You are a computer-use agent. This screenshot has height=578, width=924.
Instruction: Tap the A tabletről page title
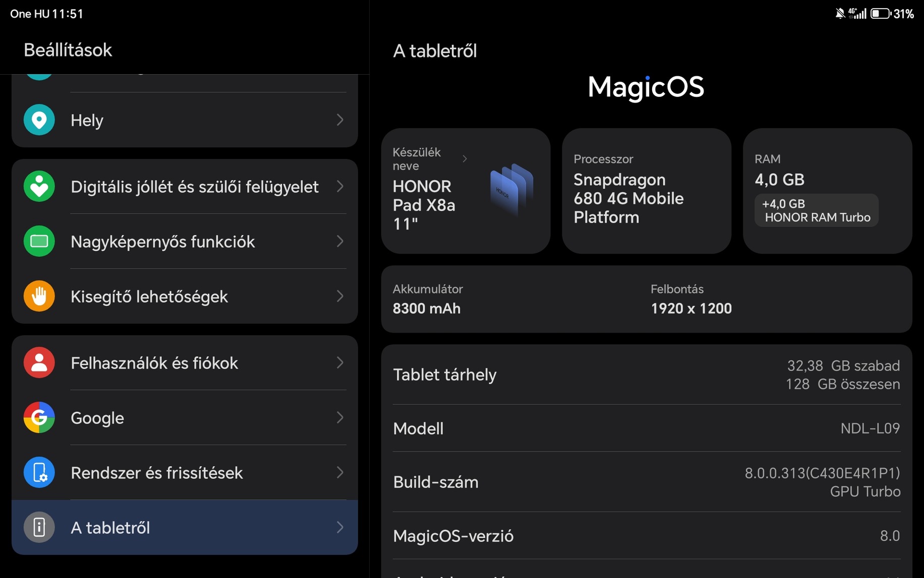(435, 51)
